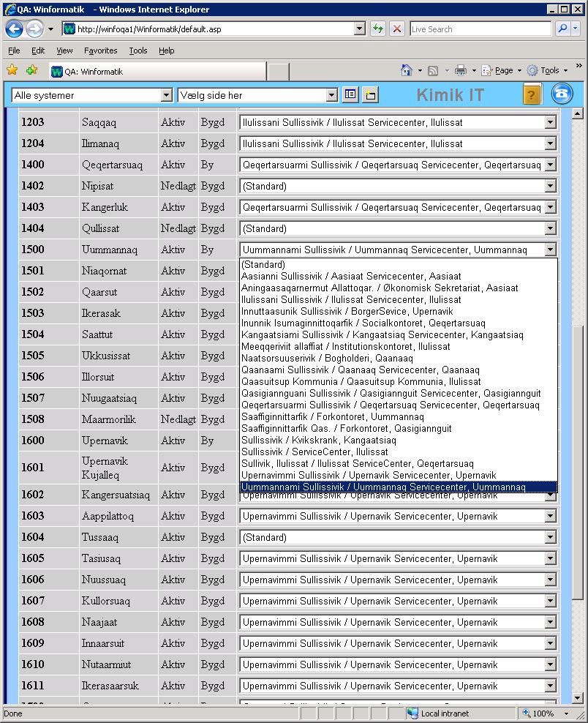This screenshot has height=723, width=588.
Task: Open the Live Search options dropdown arrow
Action: pyautogui.click(x=575, y=29)
